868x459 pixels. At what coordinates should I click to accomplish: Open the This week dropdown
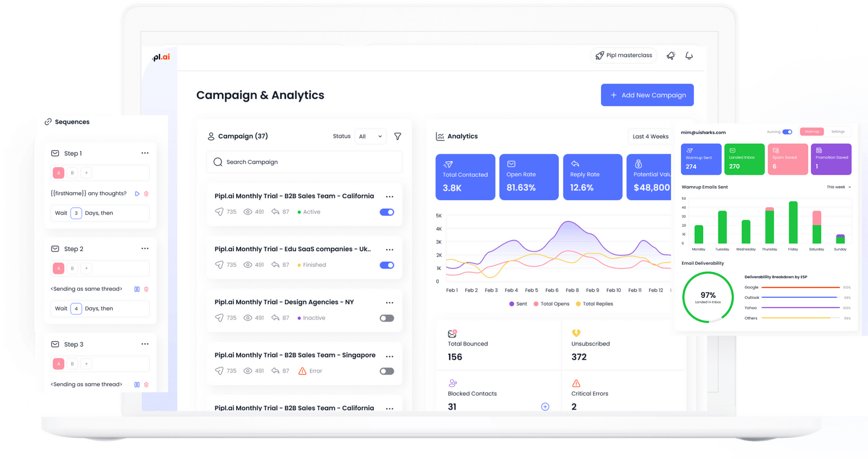(x=838, y=187)
